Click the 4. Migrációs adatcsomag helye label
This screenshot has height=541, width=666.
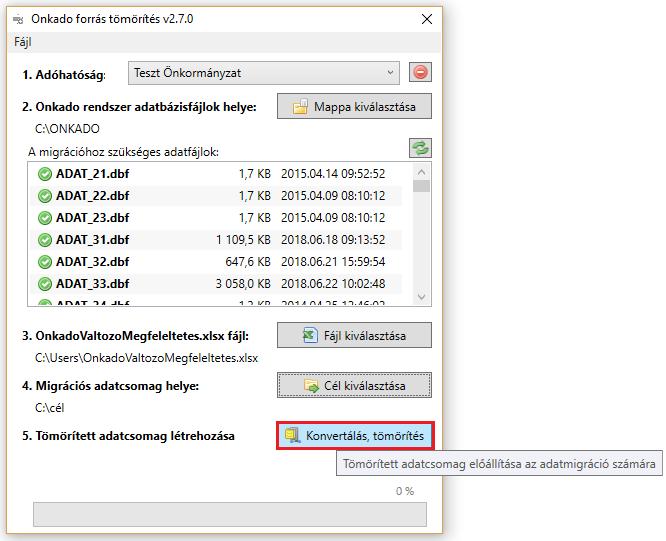pyautogui.click(x=110, y=386)
